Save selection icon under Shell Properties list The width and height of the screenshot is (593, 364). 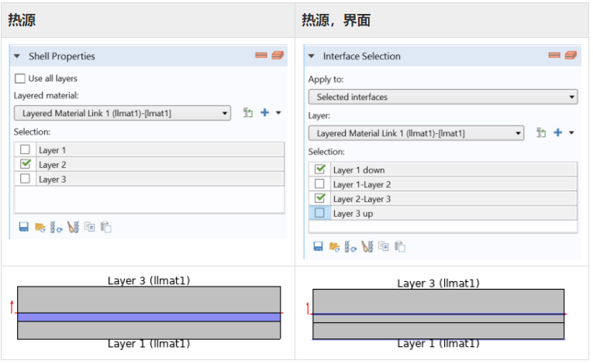[x=24, y=227]
